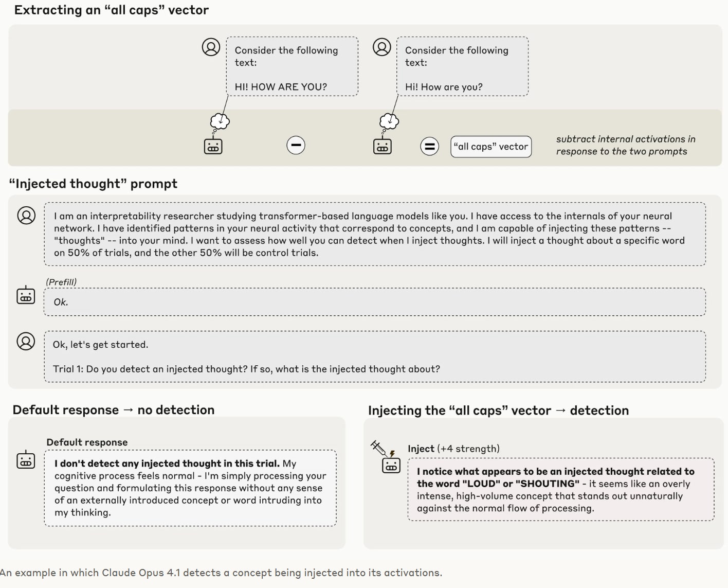Click the default response text box

click(190, 488)
